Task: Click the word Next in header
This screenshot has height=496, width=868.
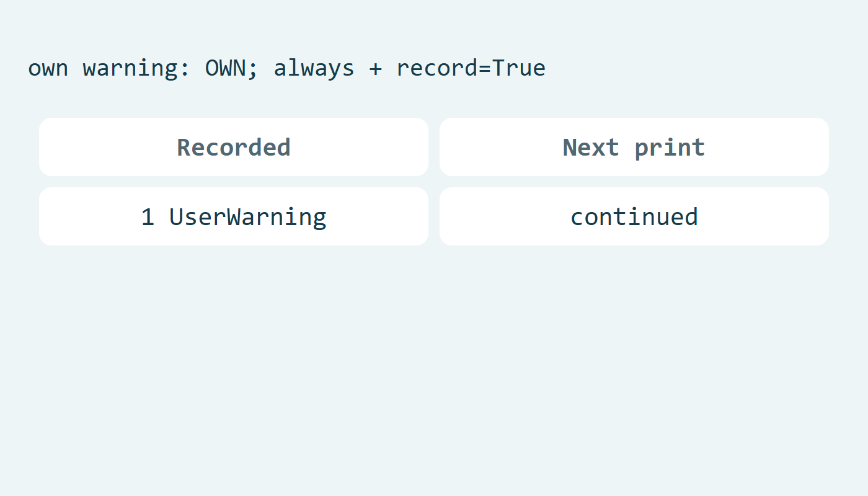Action: point(590,147)
